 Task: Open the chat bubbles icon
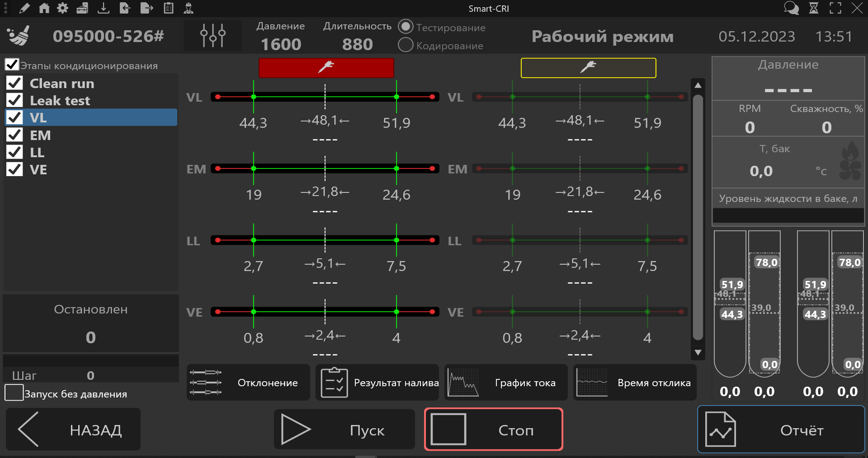click(x=791, y=8)
